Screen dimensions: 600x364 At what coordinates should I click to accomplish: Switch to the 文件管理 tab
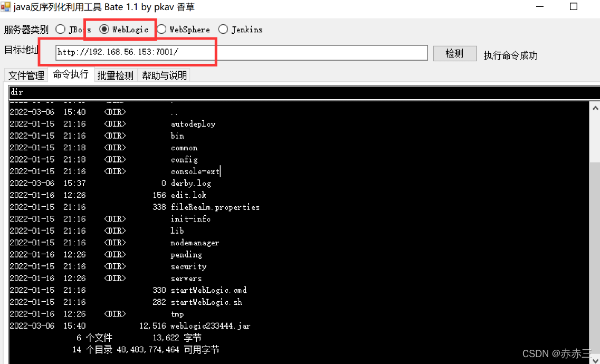26,75
